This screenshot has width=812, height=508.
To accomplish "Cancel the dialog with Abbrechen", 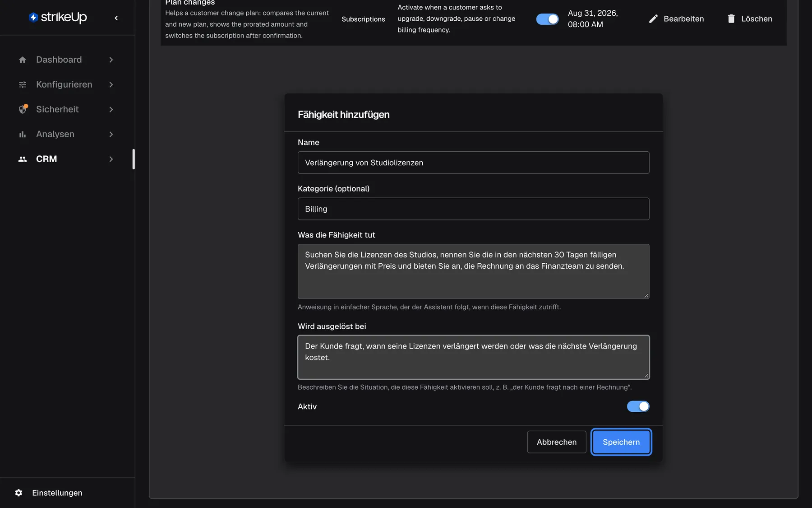I will (x=557, y=442).
